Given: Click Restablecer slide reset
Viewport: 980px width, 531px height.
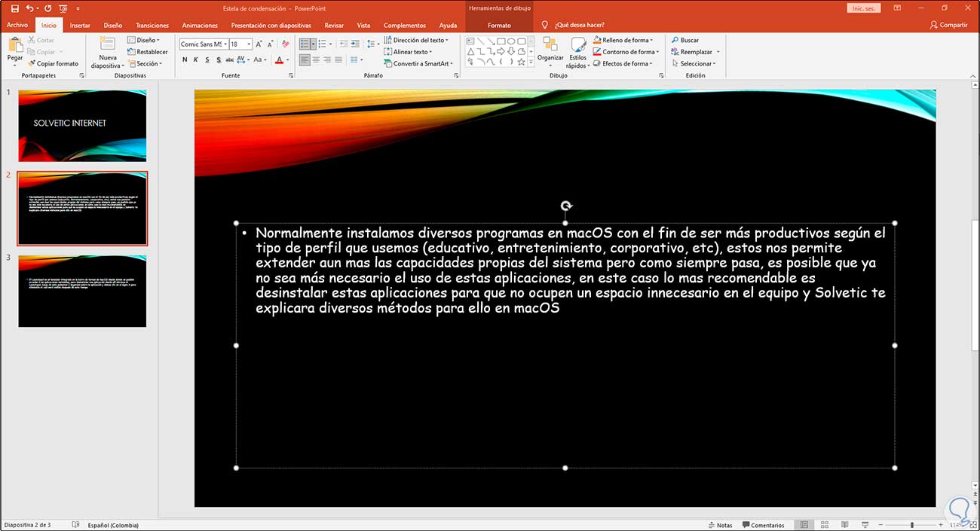Looking at the screenshot, I should [148, 52].
